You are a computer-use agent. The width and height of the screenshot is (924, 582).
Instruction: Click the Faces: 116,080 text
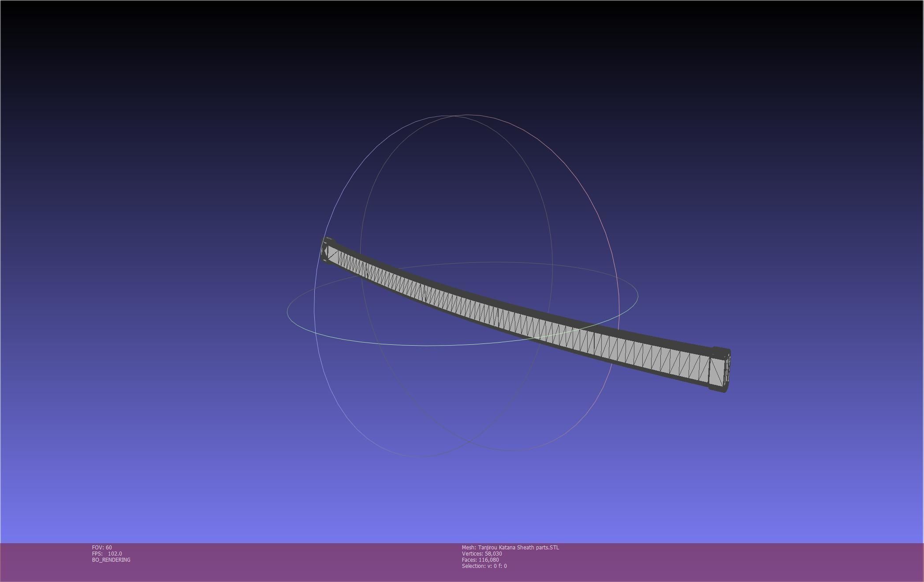click(x=481, y=560)
